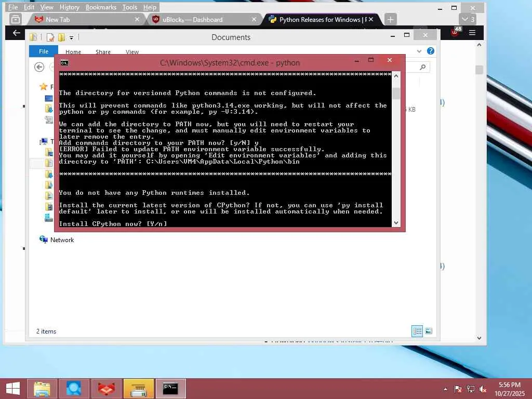Open the File tab in Documents ribbon
Viewport: 532px width, 399px height.
click(x=44, y=51)
